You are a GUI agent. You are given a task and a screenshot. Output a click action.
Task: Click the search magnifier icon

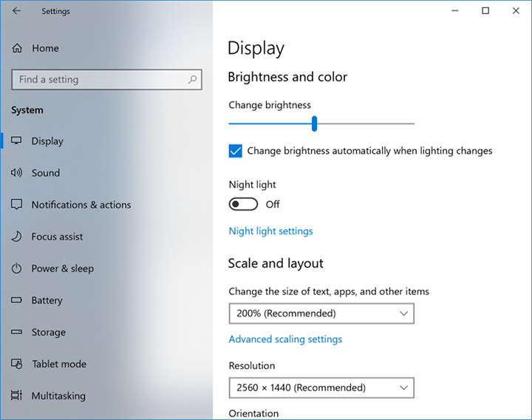point(192,79)
